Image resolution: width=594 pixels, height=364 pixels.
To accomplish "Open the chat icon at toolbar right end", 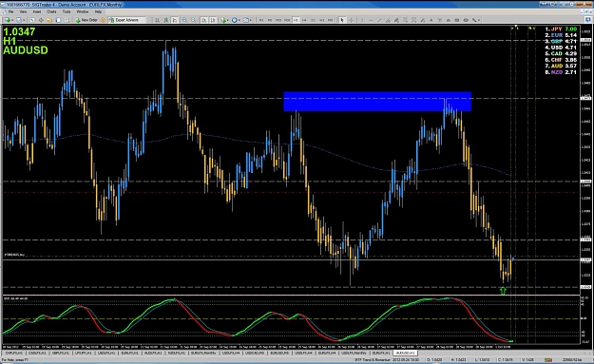I will click(x=589, y=20).
